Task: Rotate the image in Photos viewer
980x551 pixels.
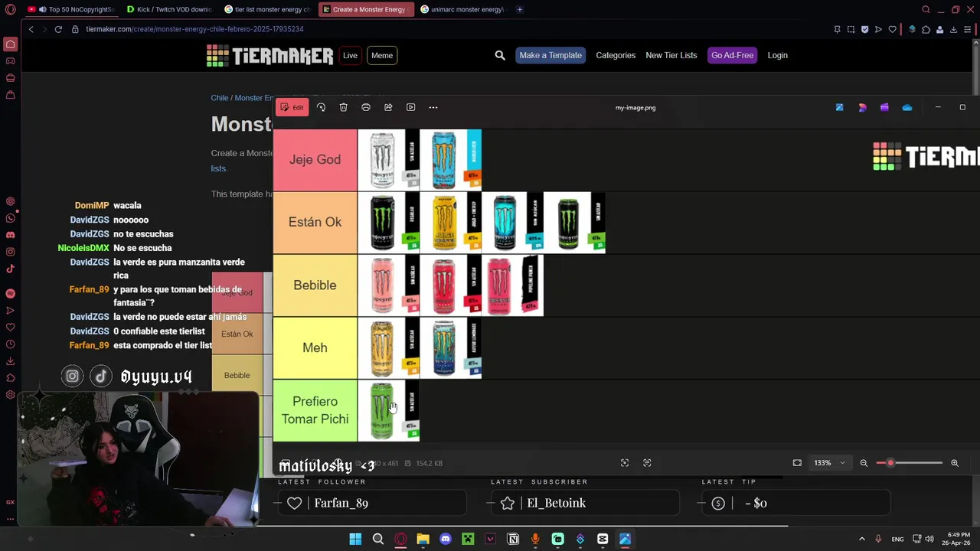Action: point(321,107)
